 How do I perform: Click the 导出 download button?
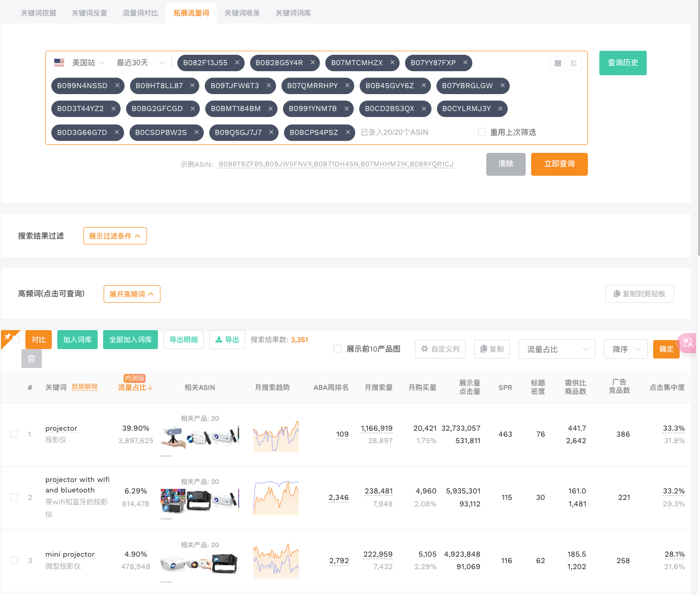[227, 340]
